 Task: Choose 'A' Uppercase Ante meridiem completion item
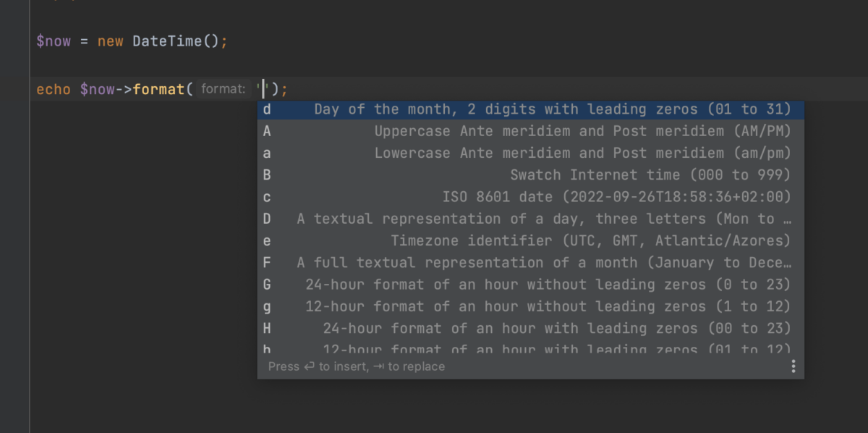[x=530, y=131]
